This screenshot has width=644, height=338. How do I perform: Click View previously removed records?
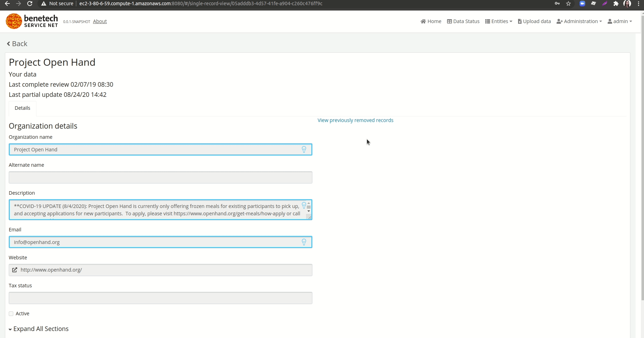coord(355,120)
